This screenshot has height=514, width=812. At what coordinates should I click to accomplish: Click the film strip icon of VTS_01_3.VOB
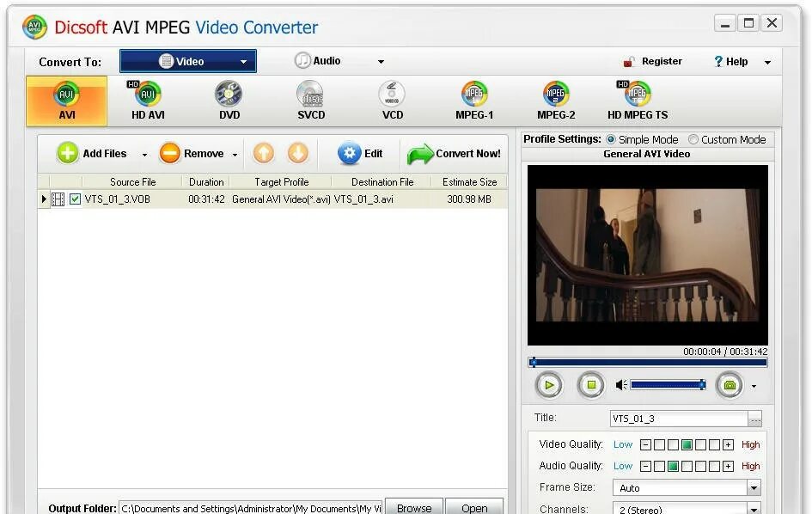[58, 199]
